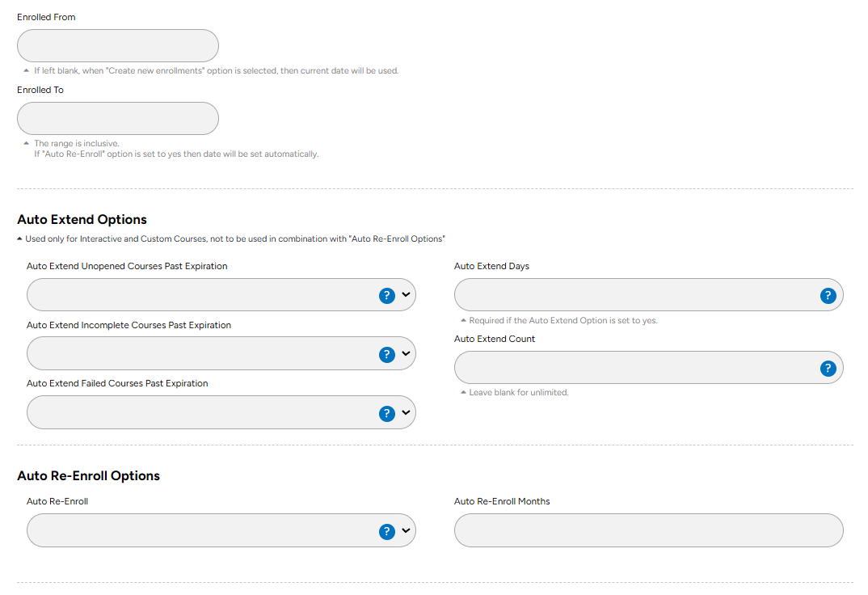Show help for Auto Re-Enroll dropdown

click(387, 531)
